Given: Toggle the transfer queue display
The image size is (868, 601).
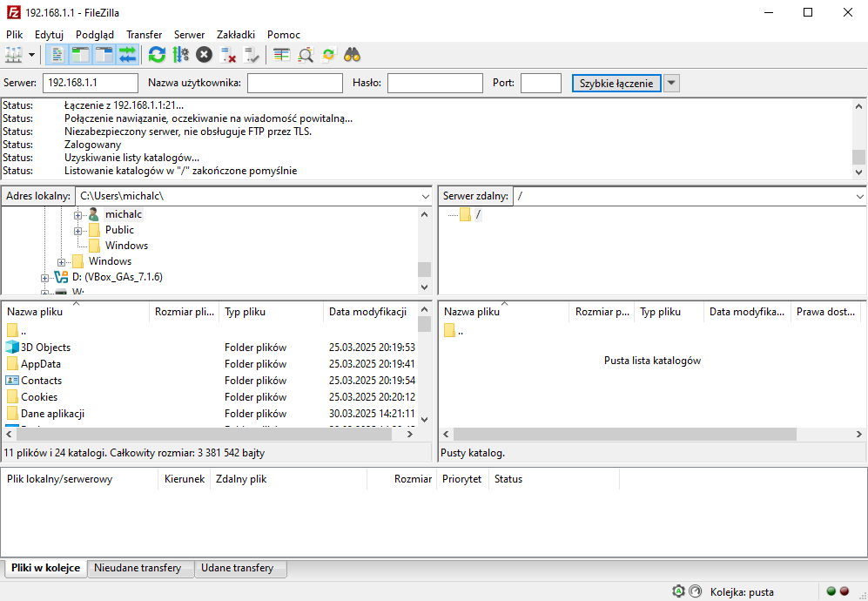Looking at the screenshot, I should pos(127,55).
